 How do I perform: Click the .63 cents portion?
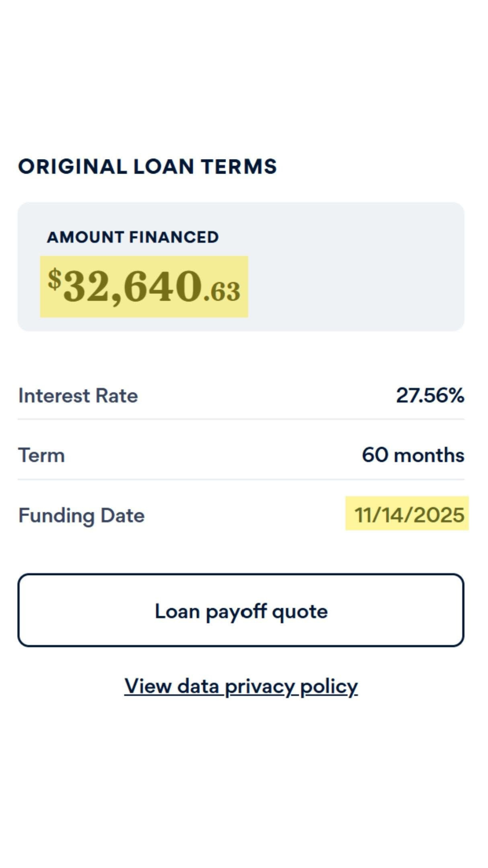pyautogui.click(x=222, y=292)
